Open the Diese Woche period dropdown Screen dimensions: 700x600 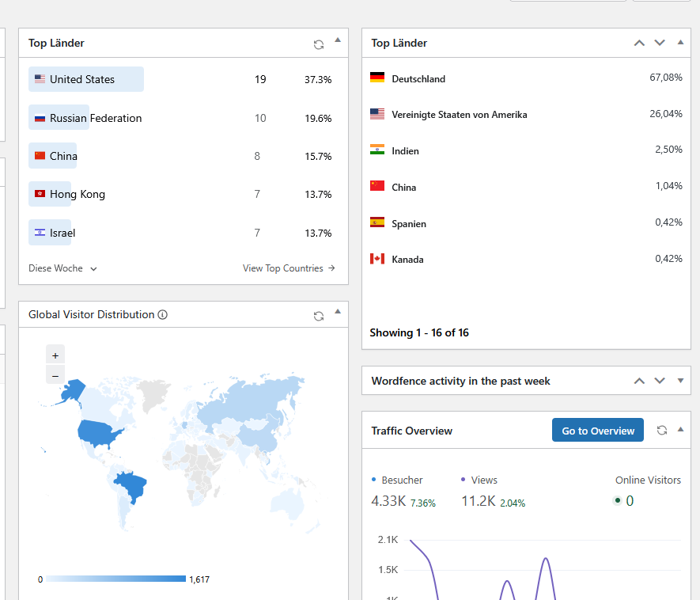(62, 268)
